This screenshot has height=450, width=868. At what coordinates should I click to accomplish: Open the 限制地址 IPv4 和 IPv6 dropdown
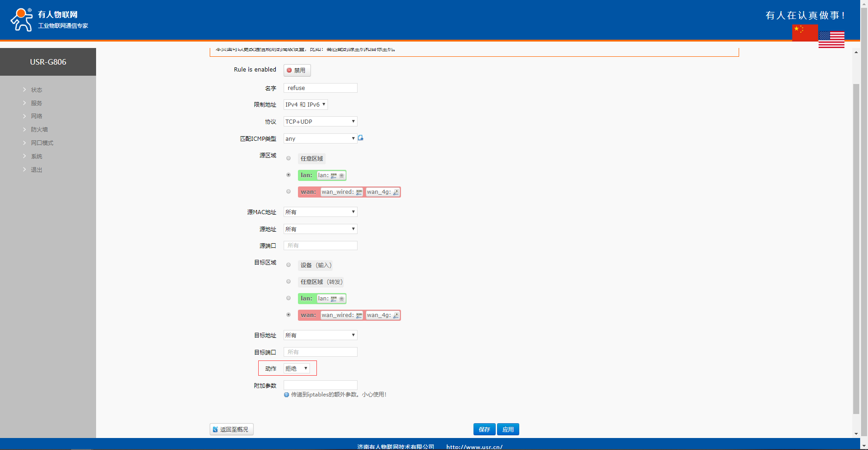pos(305,104)
